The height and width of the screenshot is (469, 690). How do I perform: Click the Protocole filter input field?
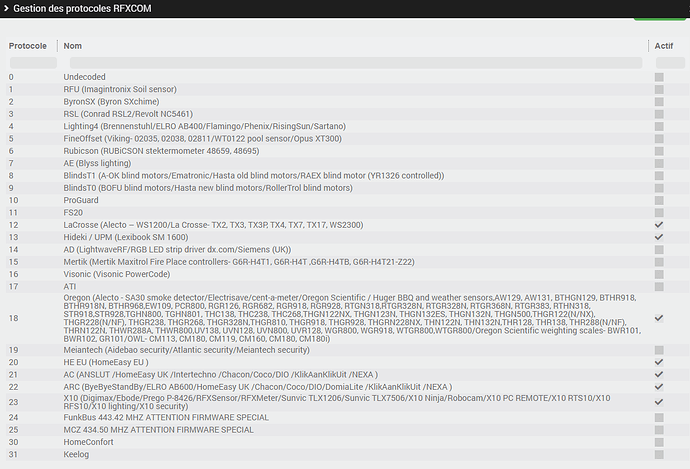tap(30, 61)
